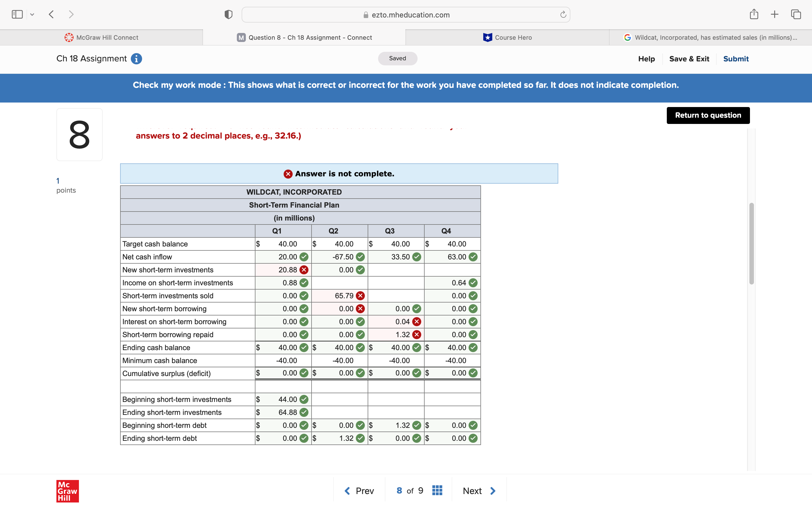Open the Help link

point(646,59)
